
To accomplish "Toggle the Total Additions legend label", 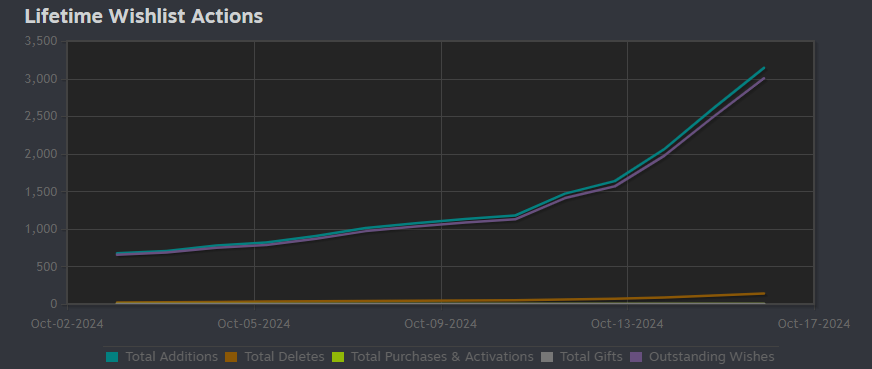I will coord(172,357).
